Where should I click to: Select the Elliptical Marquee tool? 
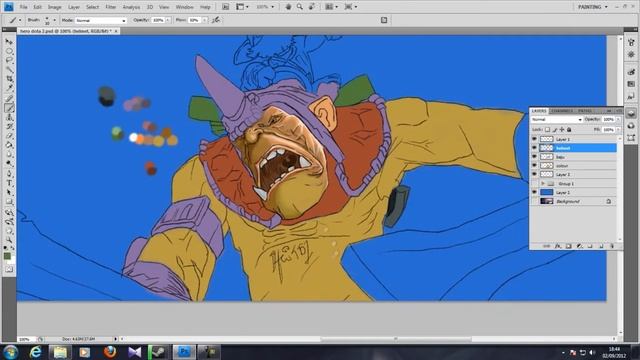click(x=9, y=51)
